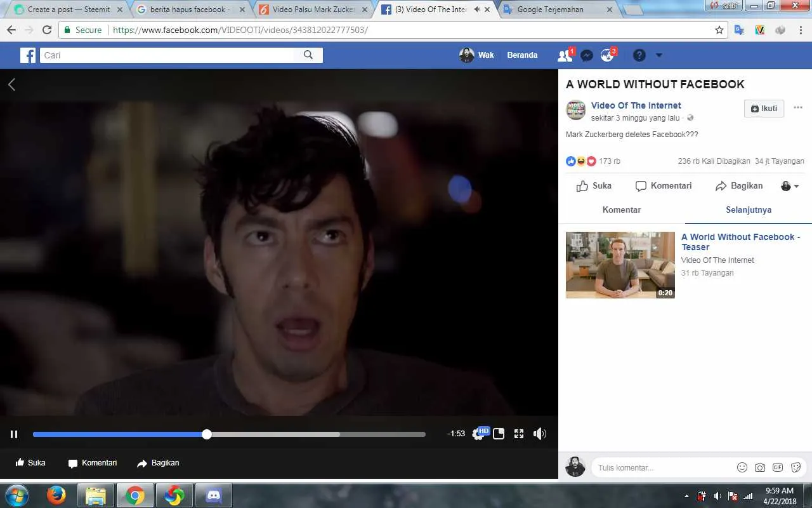This screenshot has height=508, width=812.
Task: Click Suka in the side panel
Action: (x=594, y=186)
